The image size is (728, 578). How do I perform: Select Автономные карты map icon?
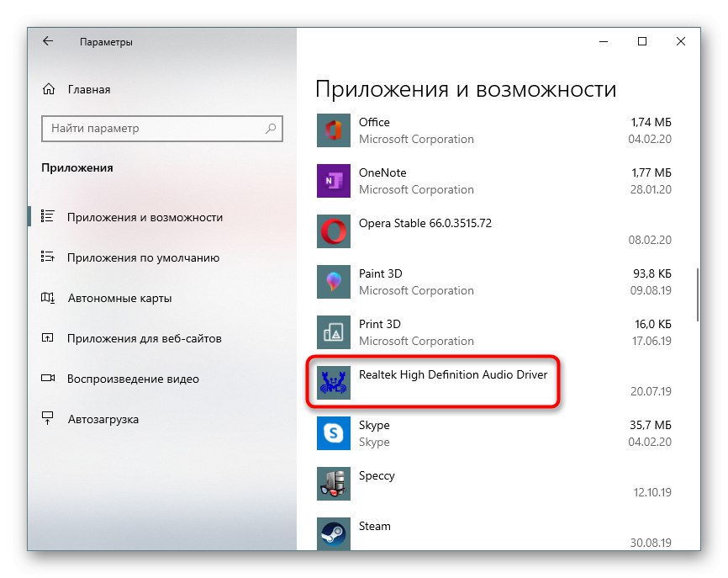pyautogui.click(x=48, y=297)
